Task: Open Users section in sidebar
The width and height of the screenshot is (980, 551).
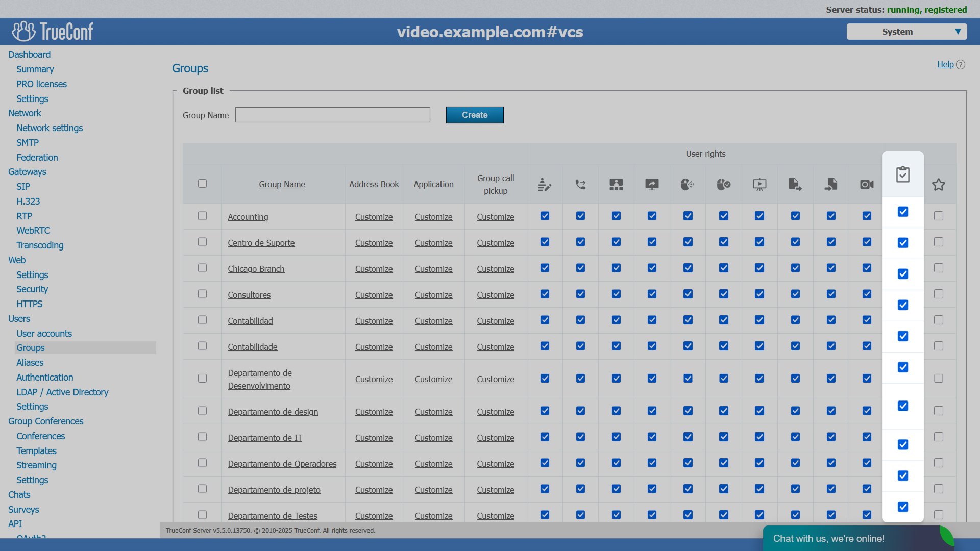Action: click(x=19, y=319)
